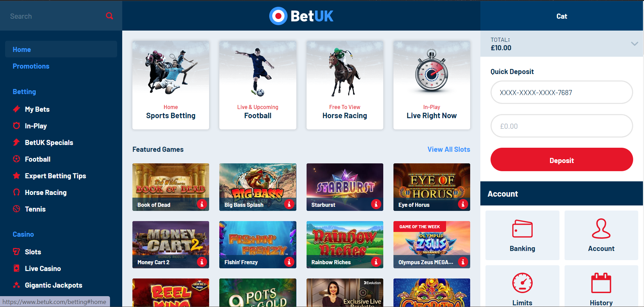Screen dimensions: 644x307
Task: Open Banking via the wallet icon
Action: tap(522, 229)
